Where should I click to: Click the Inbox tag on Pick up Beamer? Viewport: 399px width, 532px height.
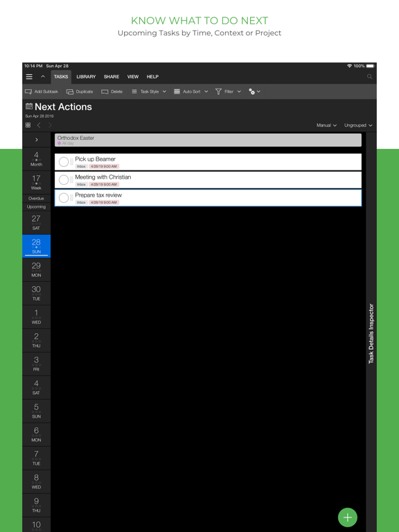coord(82,166)
